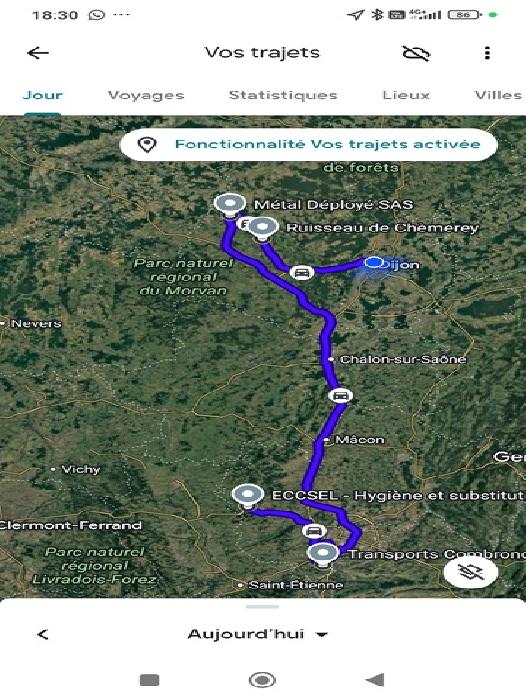Select the Métal Déployé SAS place pin
Image resolution: width=526 pixels, height=700 pixels.
(230, 204)
